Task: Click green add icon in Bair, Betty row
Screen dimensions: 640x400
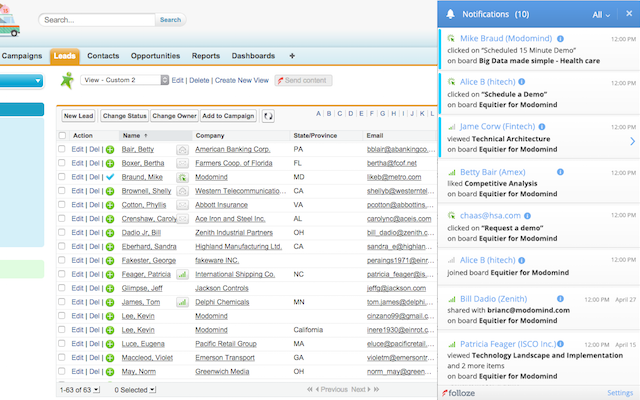Action: tap(110, 150)
